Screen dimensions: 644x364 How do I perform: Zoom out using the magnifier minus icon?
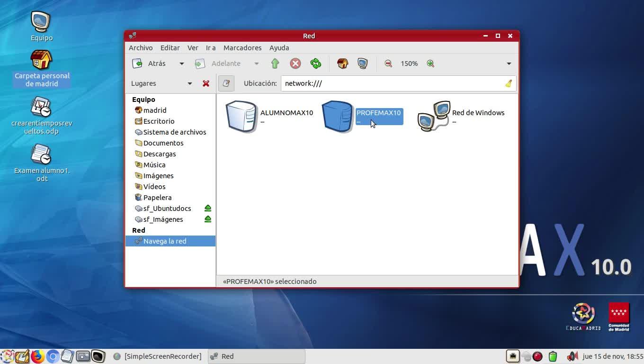point(388,64)
